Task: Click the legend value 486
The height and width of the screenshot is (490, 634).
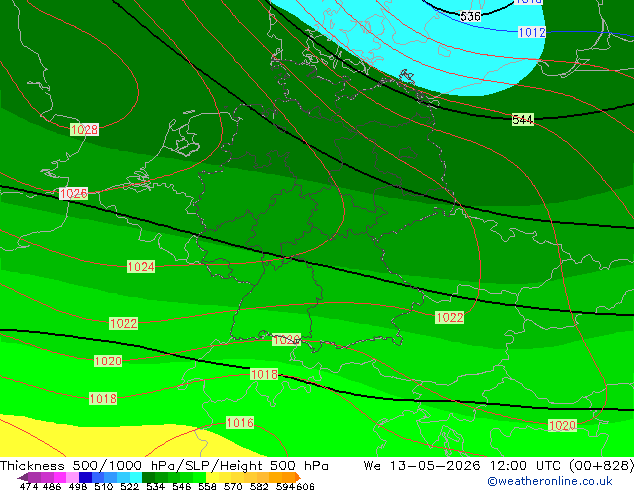Action: point(52,486)
